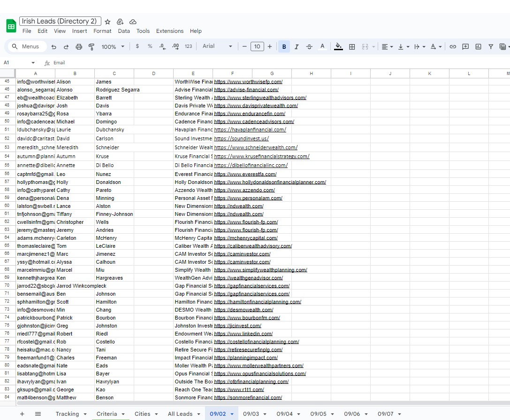Open the Tools menu
This screenshot has width=510, height=420.
[x=143, y=31]
